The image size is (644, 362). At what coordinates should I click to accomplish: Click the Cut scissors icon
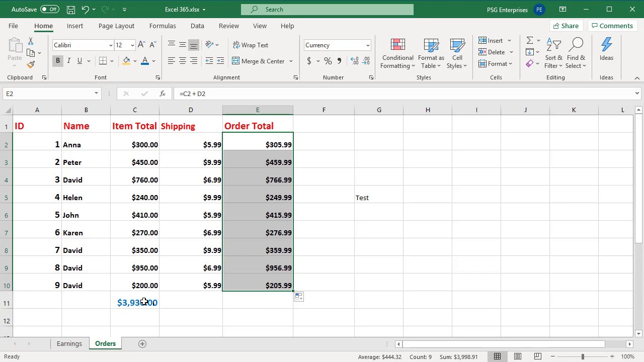coord(31,41)
